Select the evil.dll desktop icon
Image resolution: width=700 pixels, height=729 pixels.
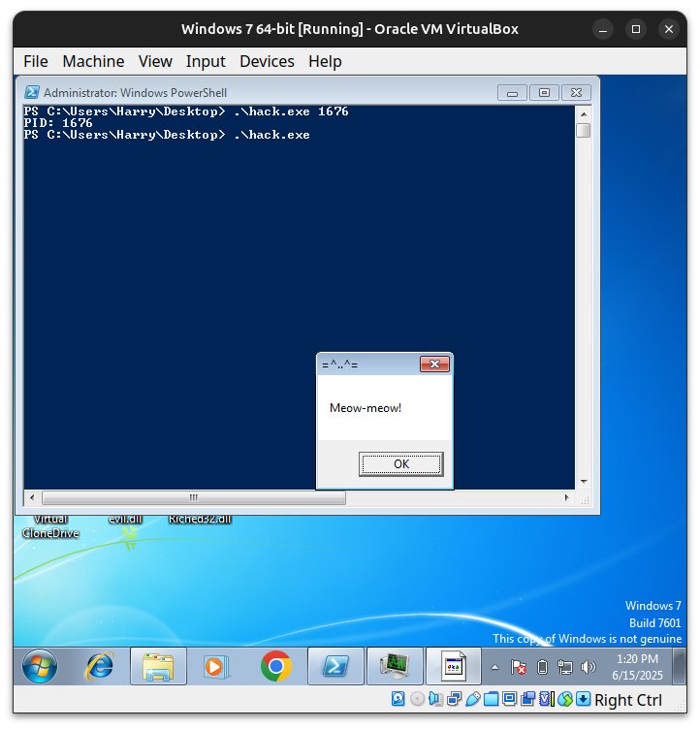[125, 519]
